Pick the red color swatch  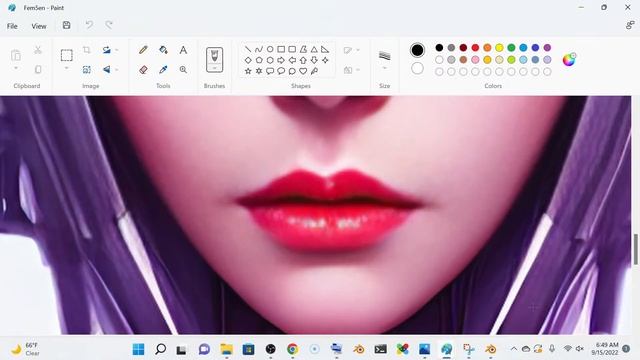click(475, 48)
